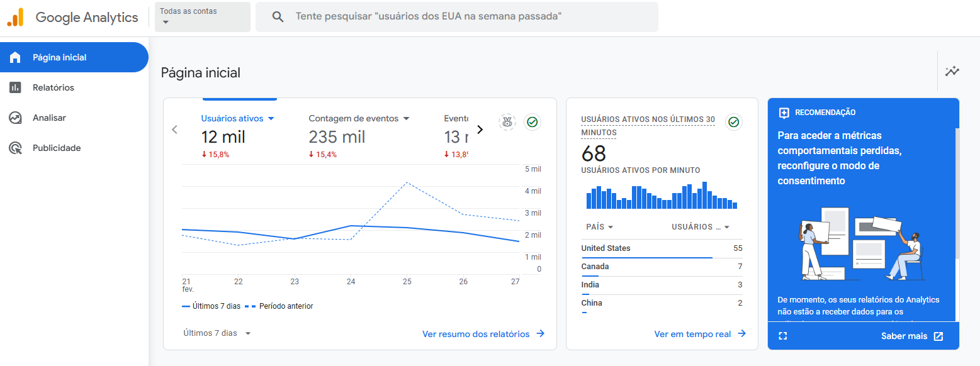Open the PAÍS dimension dropdown
This screenshot has width=980, height=366.
tap(599, 227)
